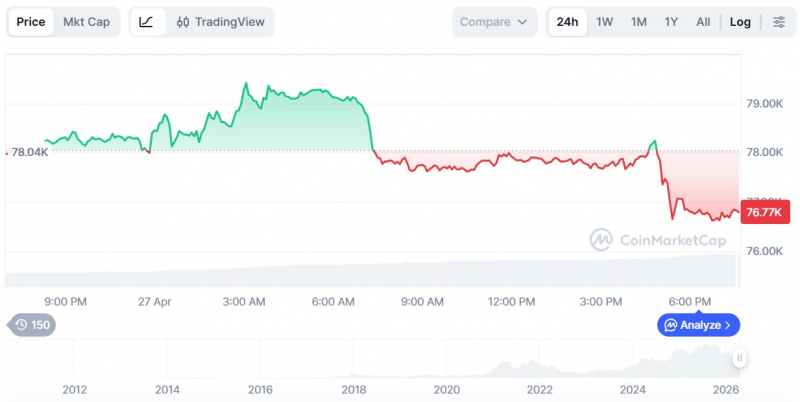Viewport: 800px width, 402px height.
Task: Open chart settings sliders icon
Action: 779,22
